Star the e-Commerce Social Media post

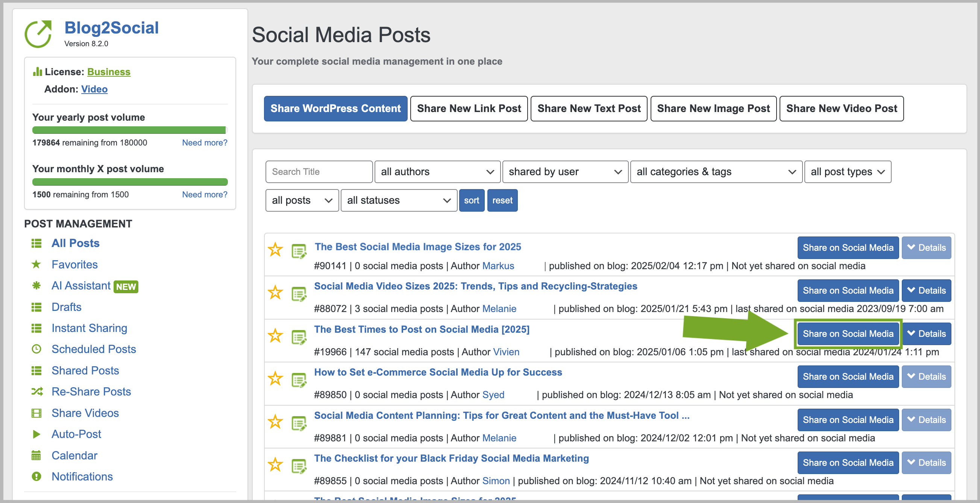click(275, 379)
